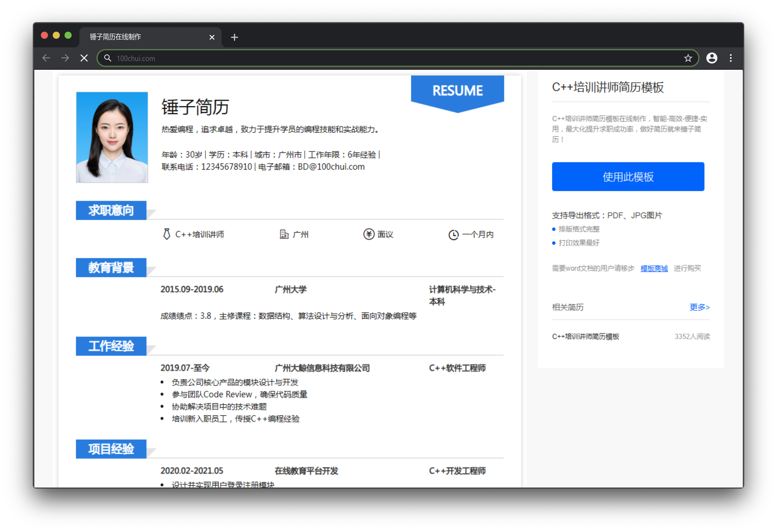The image size is (777, 532).
Task: Click the 打印效果最好 bullet item
Action: pos(579,243)
